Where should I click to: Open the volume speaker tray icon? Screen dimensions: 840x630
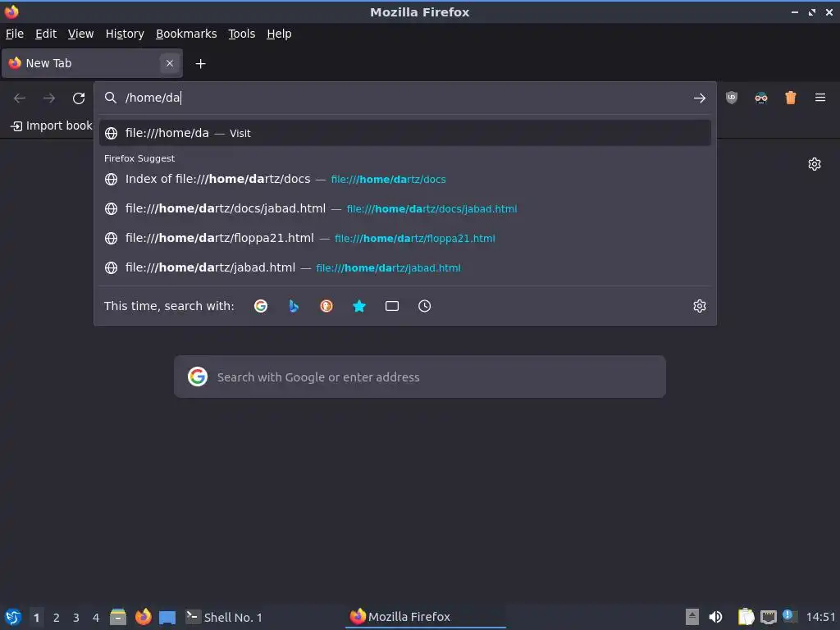(715, 617)
